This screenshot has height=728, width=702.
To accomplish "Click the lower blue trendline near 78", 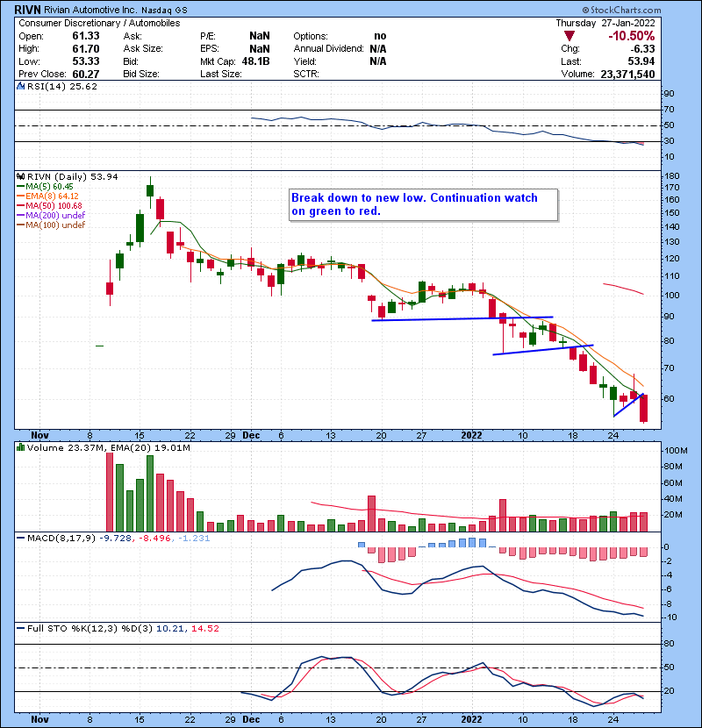I will (542, 350).
